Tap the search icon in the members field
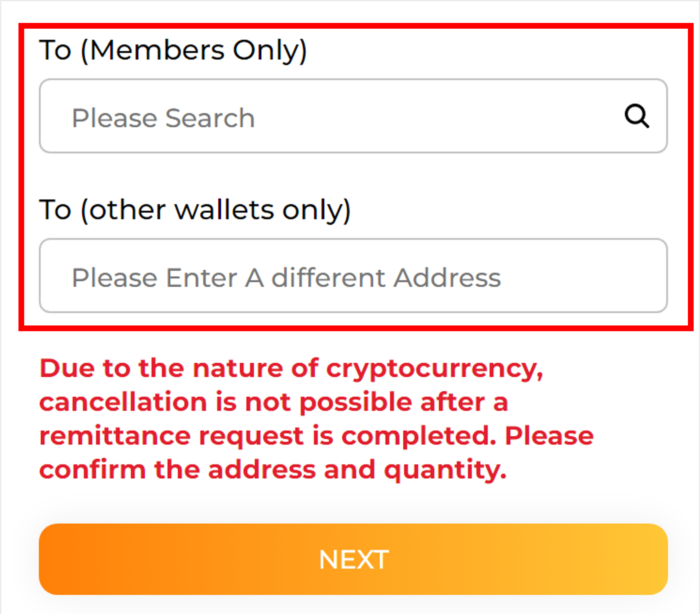The image size is (700, 614). tap(636, 116)
